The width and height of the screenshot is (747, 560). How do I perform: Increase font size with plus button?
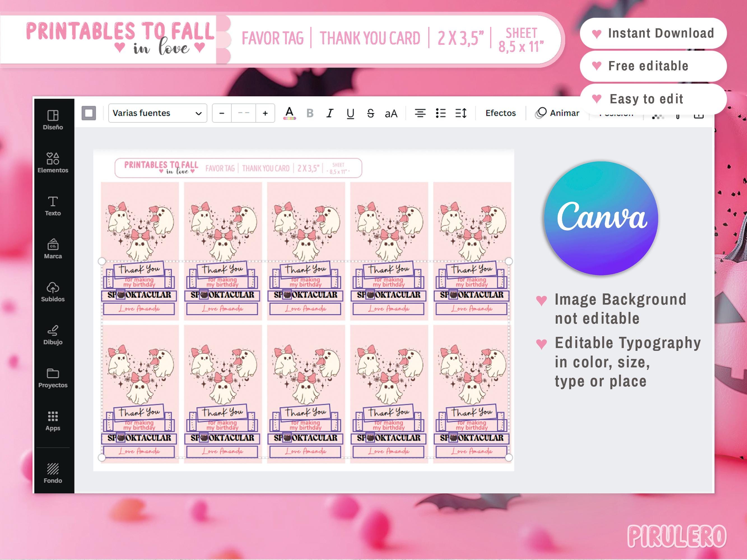pos(265,113)
